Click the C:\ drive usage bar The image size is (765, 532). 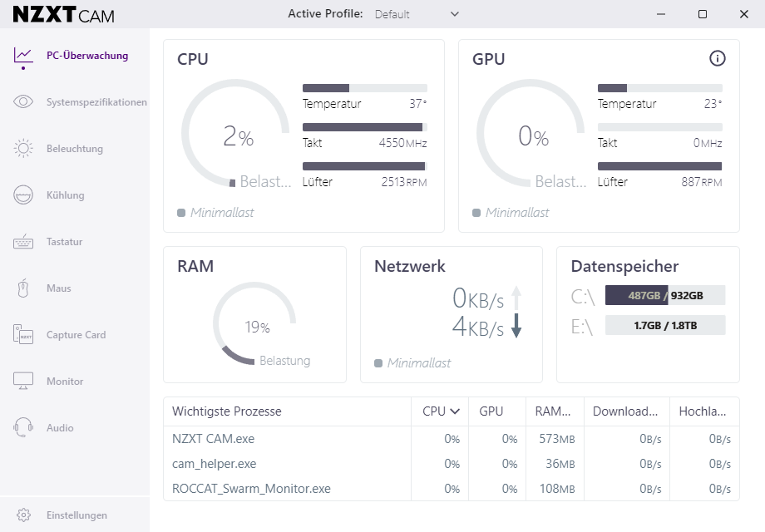coord(664,295)
